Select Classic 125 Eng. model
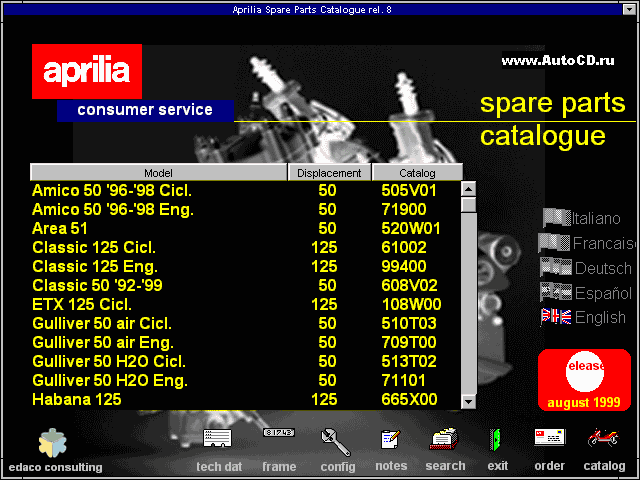 click(245, 267)
